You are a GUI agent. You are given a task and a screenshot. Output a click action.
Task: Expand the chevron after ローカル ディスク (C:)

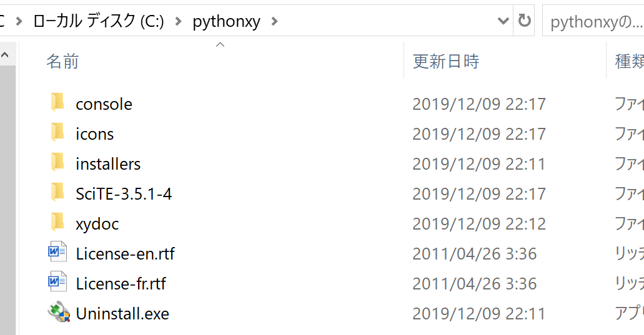[178, 21]
